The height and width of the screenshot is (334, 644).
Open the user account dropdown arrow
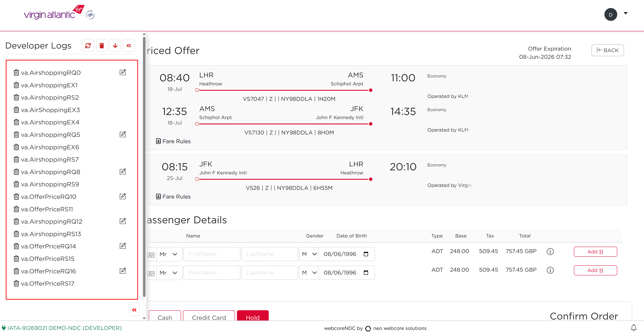pos(626,13)
